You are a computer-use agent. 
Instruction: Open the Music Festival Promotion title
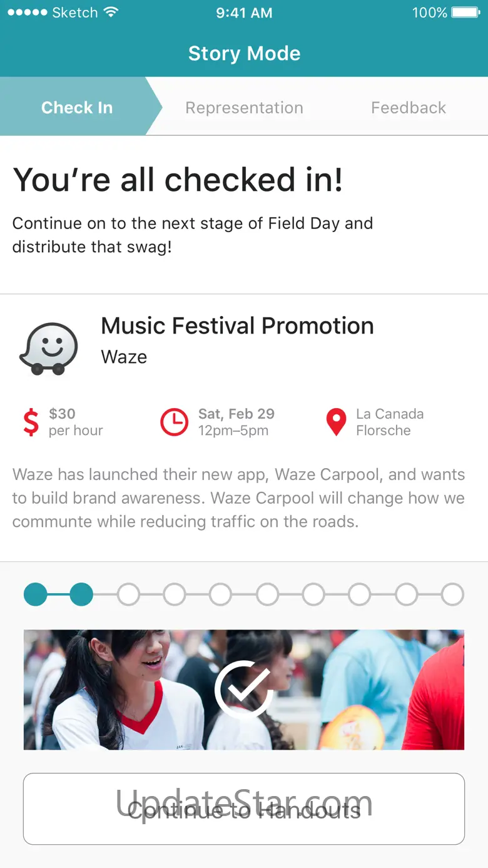(x=237, y=326)
